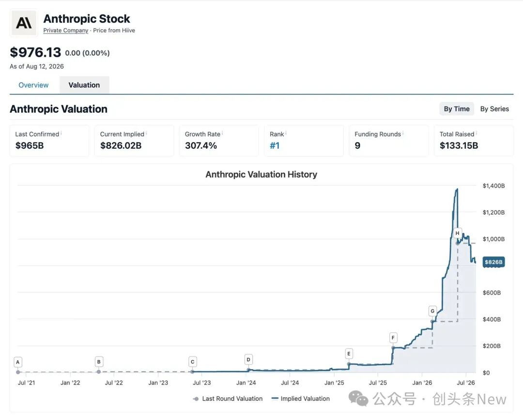Open the Private Company link
The image size is (523, 420).
tap(66, 31)
